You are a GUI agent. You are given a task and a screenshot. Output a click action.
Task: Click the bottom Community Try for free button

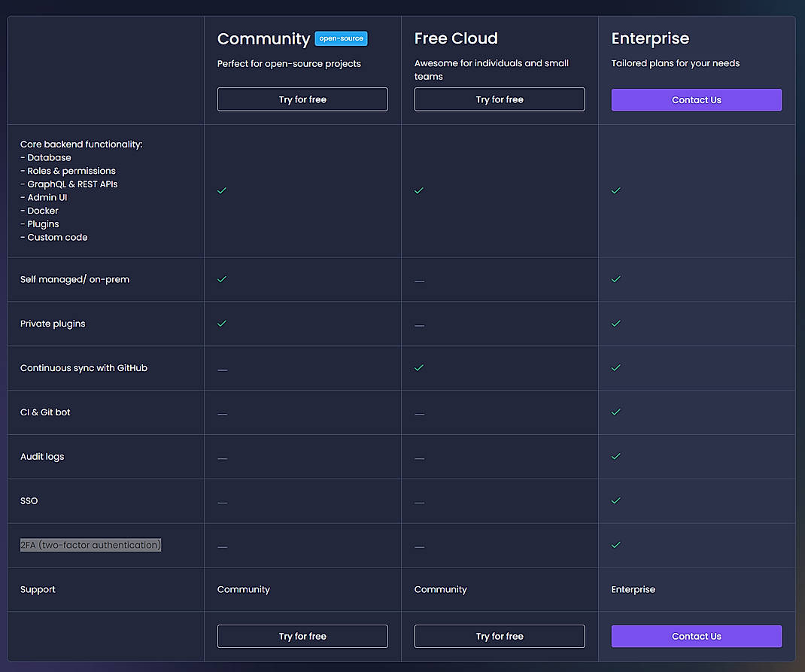coord(302,636)
